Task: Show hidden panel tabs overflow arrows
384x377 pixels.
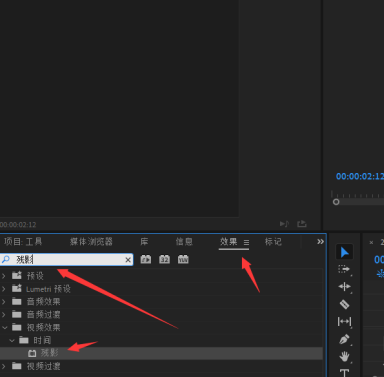Action: 320,242
